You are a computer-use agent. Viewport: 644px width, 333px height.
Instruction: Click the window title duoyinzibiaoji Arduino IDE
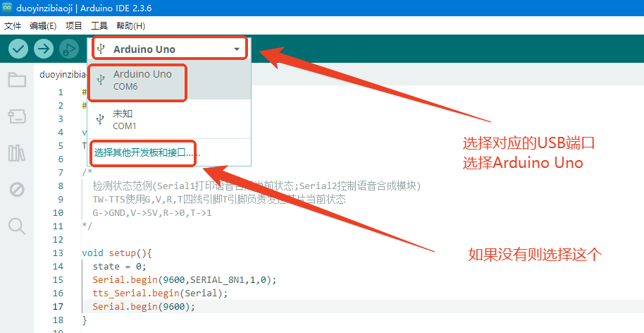click(84, 8)
